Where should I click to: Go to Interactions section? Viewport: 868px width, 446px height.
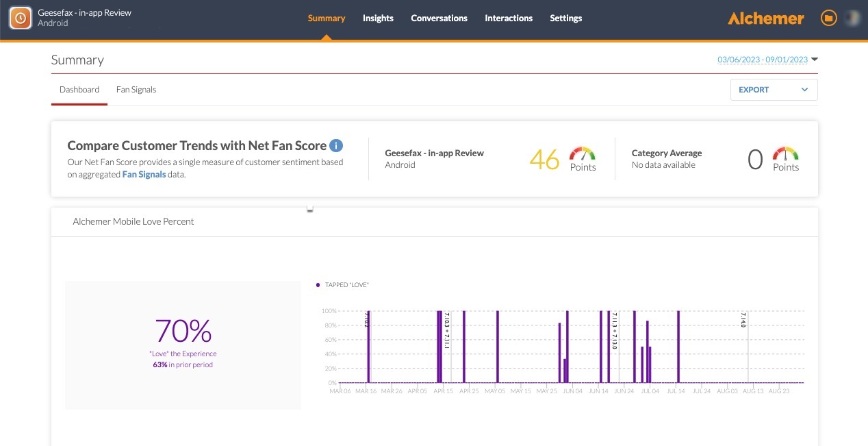[509, 18]
